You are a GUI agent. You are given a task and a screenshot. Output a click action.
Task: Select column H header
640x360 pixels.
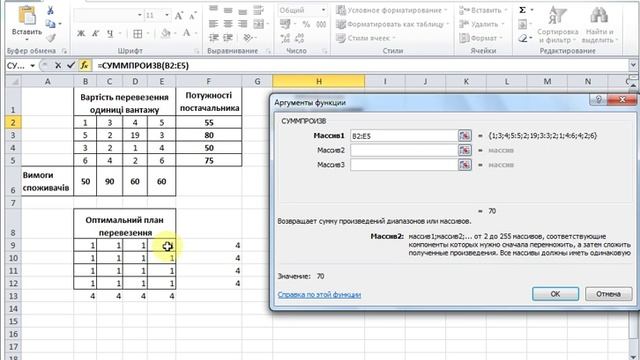coord(318,81)
